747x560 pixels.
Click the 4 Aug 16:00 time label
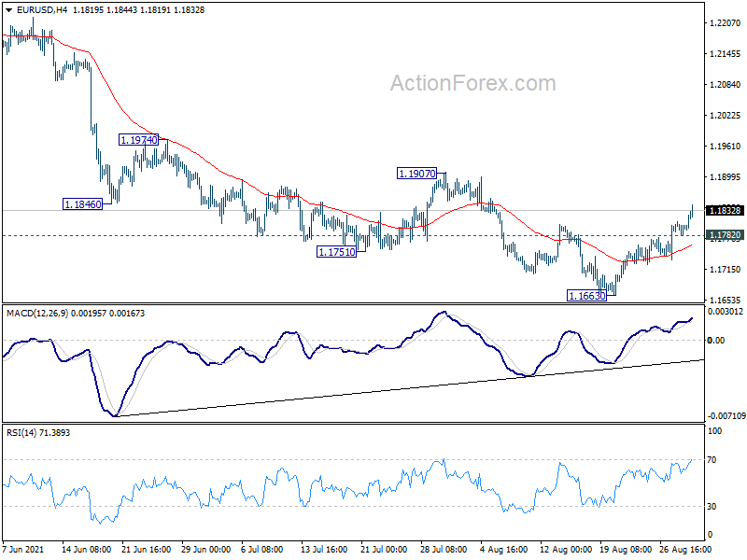coord(503,549)
